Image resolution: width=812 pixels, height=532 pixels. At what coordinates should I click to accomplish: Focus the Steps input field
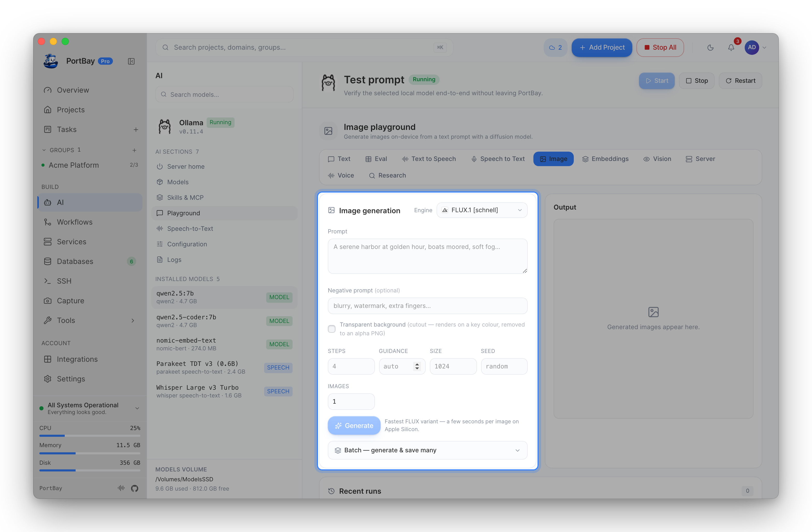coord(351,366)
